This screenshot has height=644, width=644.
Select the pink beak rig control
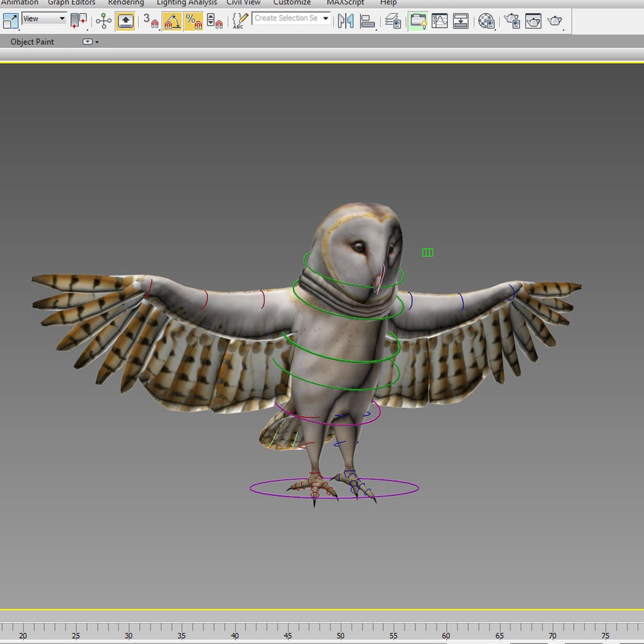(380, 278)
